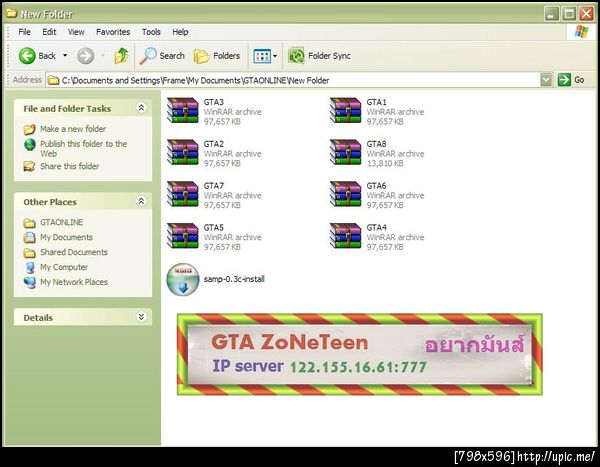The width and height of the screenshot is (600, 467).
Task: Open the Help menu
Action: pos(180,32)
